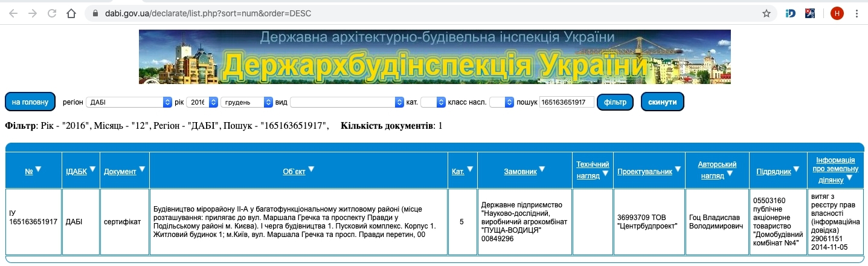This screenshot has width=868, height=266.
Task: Reload the page
Action: [x=52, y=13]
